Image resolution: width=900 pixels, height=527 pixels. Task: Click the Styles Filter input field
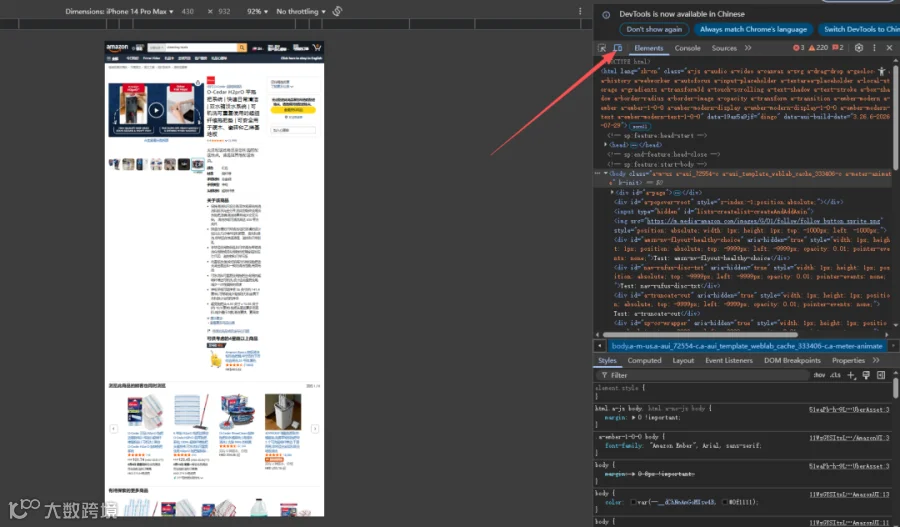pyautogui.click(x=702, y=375)
